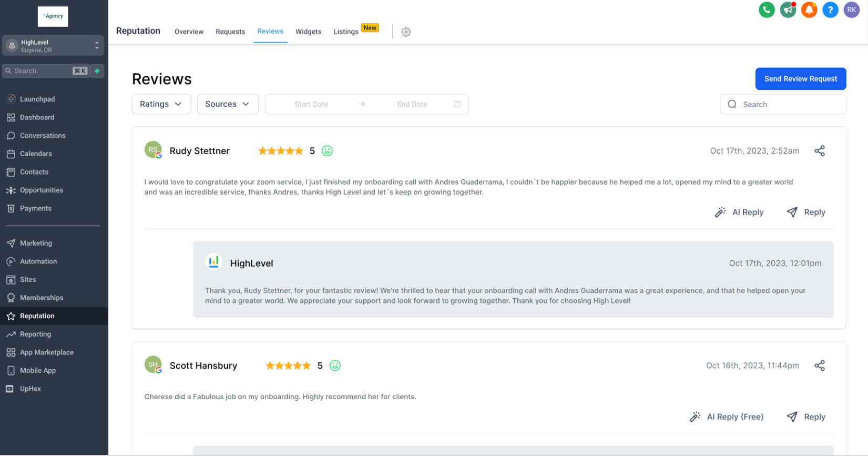The image size is (868, 456).
Task: Open the megaphone announcements icon
Action: (788, 9)
